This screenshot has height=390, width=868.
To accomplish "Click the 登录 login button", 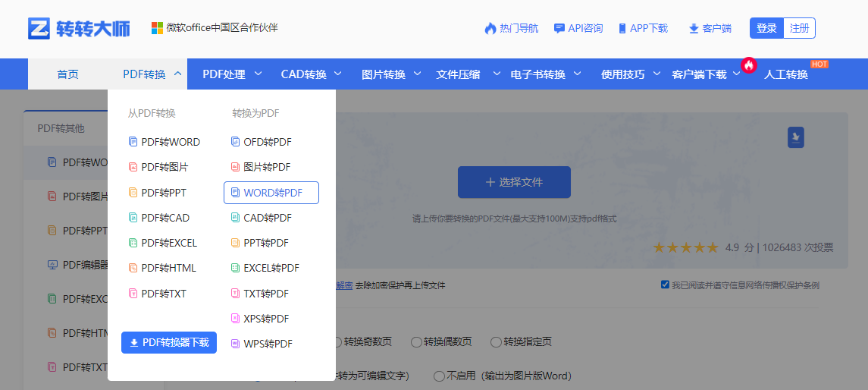I will [766, 28].
